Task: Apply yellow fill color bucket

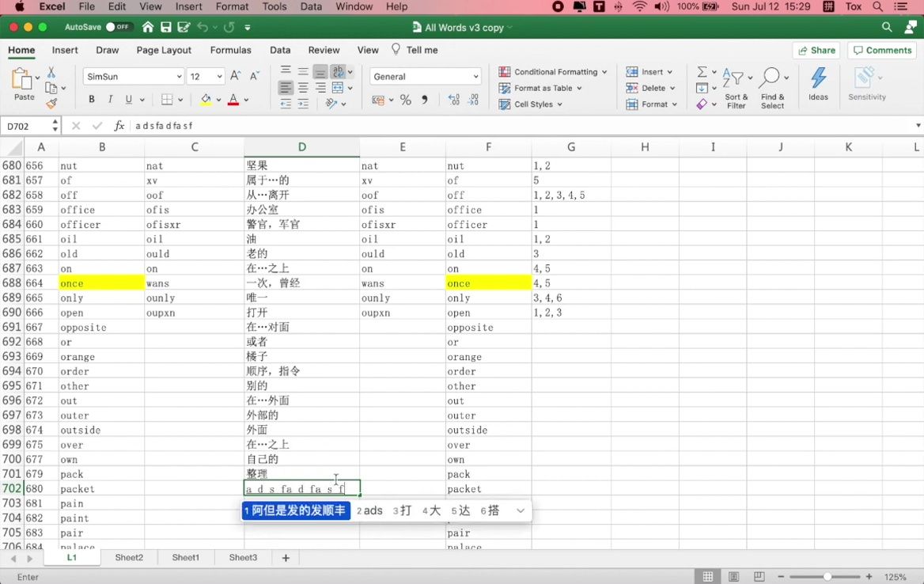Action: pyautogui.click(x=206, y=100)
